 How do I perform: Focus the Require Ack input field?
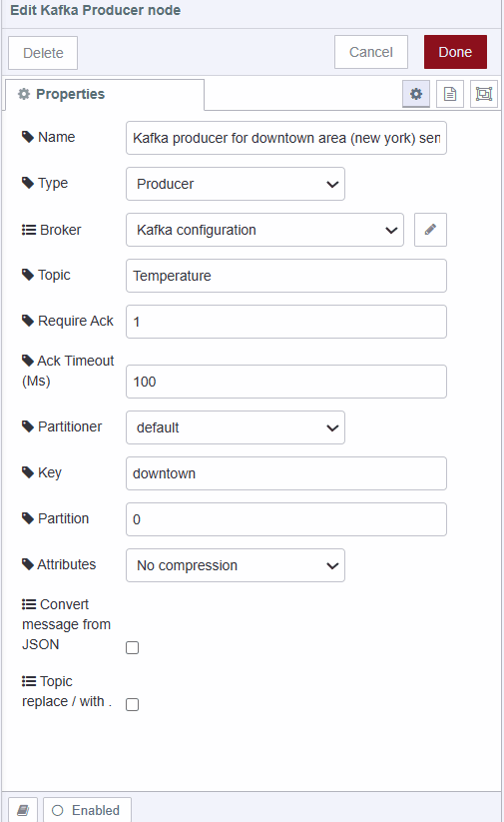click(286, 322)
